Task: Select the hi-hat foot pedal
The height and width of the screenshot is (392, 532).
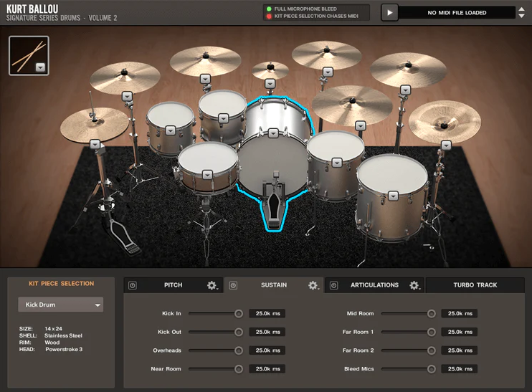Action: pos(124,237)
